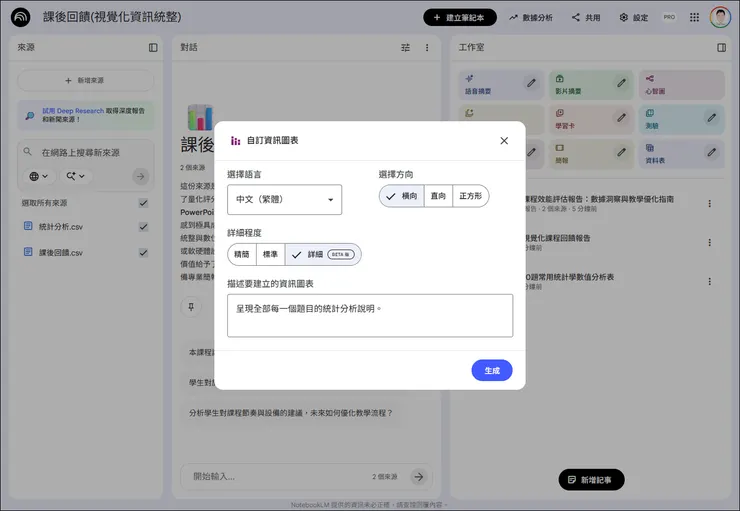
Task: Click 新增記事 button
Action: (591, 479)
